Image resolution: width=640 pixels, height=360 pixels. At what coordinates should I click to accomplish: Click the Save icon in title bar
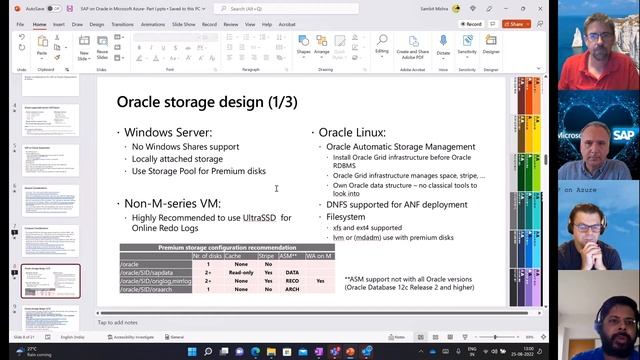pyautogui.click(x=70, y=9)
